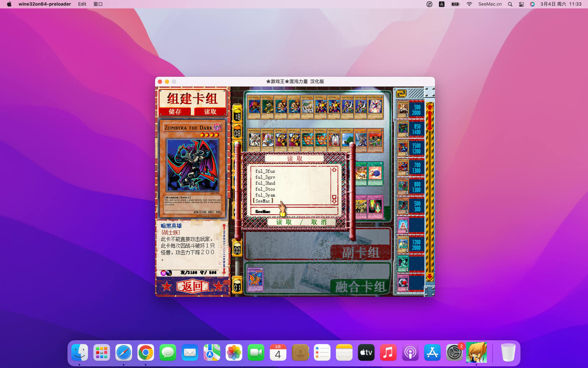This screenshot has width=588, height=368.
Task: Click the yellow sort arrows icon above card list
Action: (x=401, y=94)
